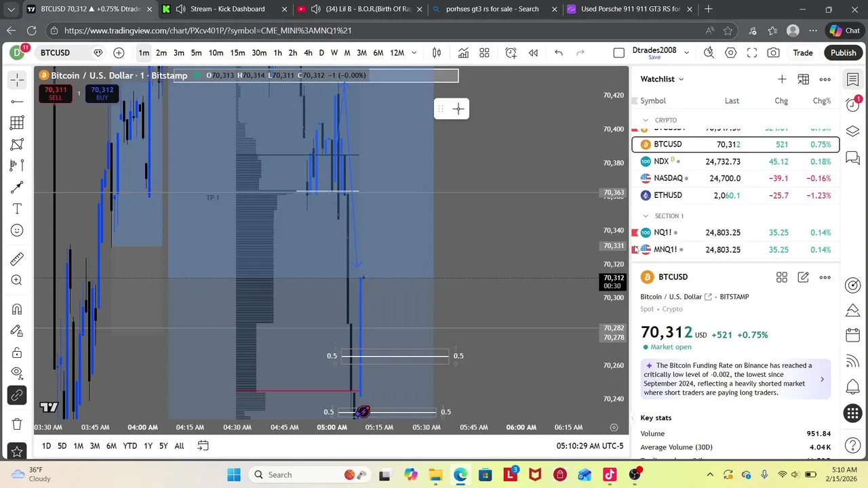
Task: Select ETHUSD in the watchlist
Action: 736,195
